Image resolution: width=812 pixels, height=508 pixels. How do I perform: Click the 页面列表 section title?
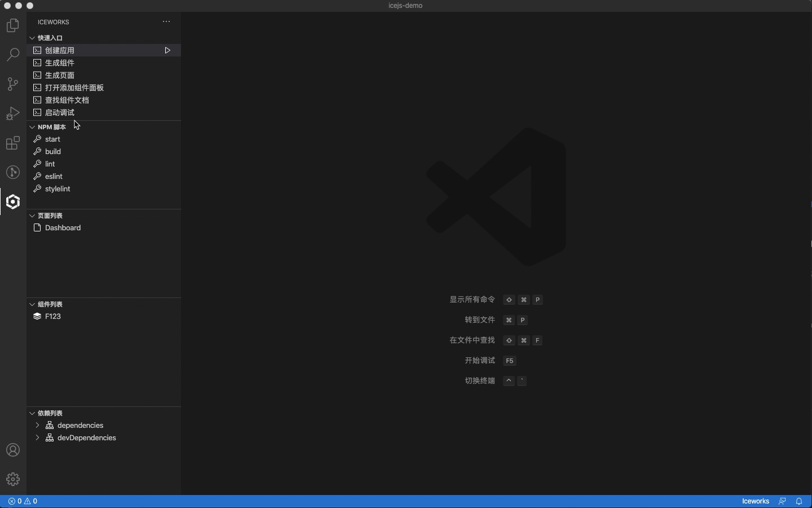click(50, 216)
